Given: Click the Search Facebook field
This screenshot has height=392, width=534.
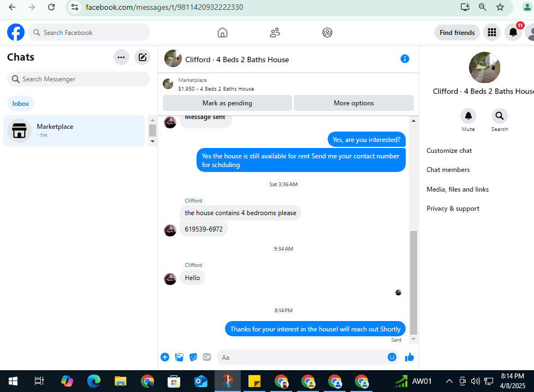Looking at the screenshot, I should click(x=89, y=32).
